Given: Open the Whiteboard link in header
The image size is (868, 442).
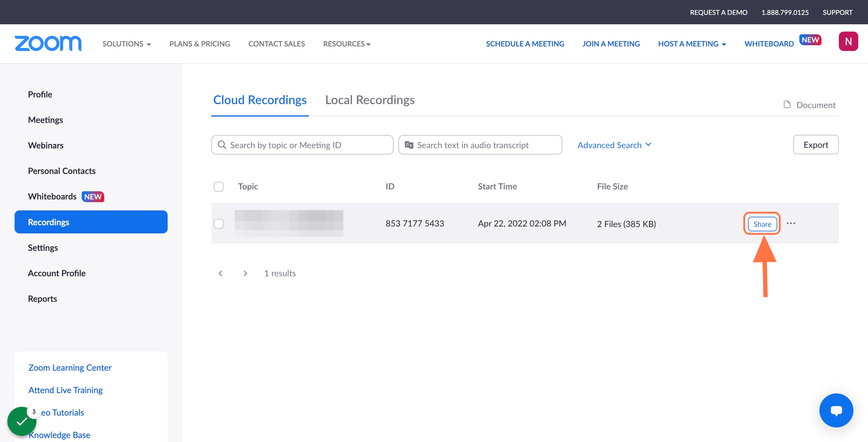Looking at the screenshot, I should [x=769, y=44].
